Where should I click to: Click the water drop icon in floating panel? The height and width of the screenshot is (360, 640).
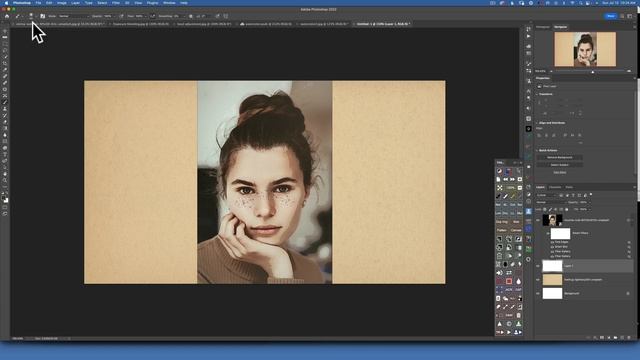click(518, 281)
